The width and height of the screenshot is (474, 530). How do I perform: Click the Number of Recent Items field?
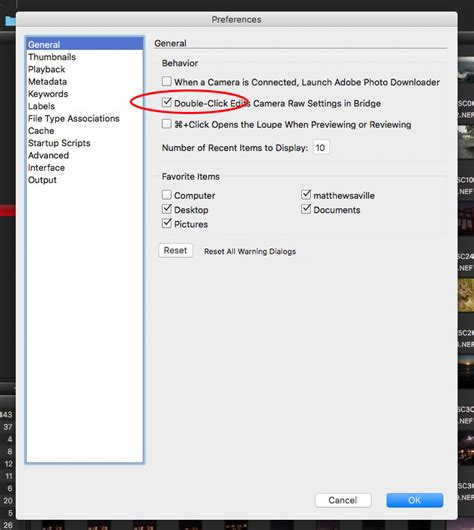[x=321, y=147]
